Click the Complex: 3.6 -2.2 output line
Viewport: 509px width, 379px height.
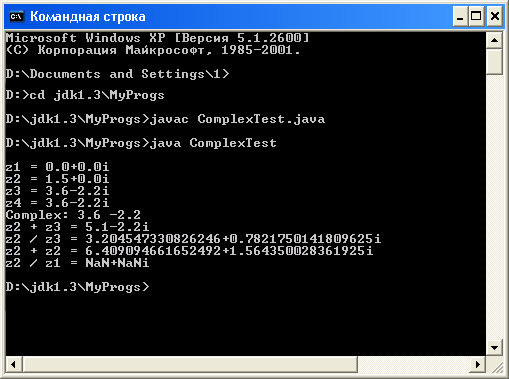click(x=73, y=215)
